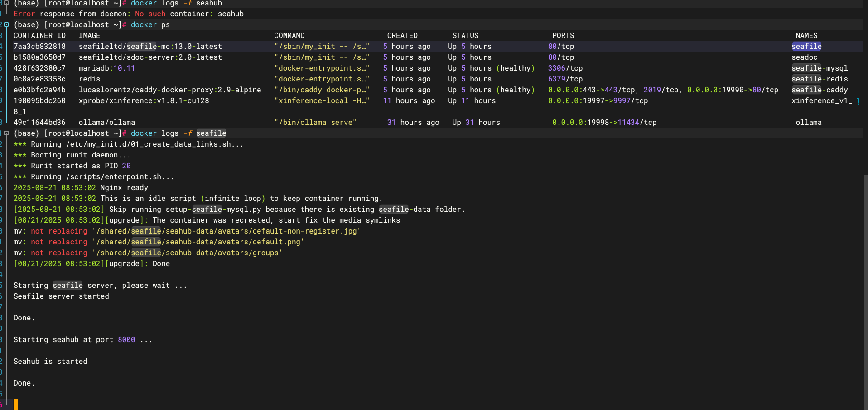Click port mapping 0.0.0.0:19998->11434/tcp

click(x=604, y=122)
